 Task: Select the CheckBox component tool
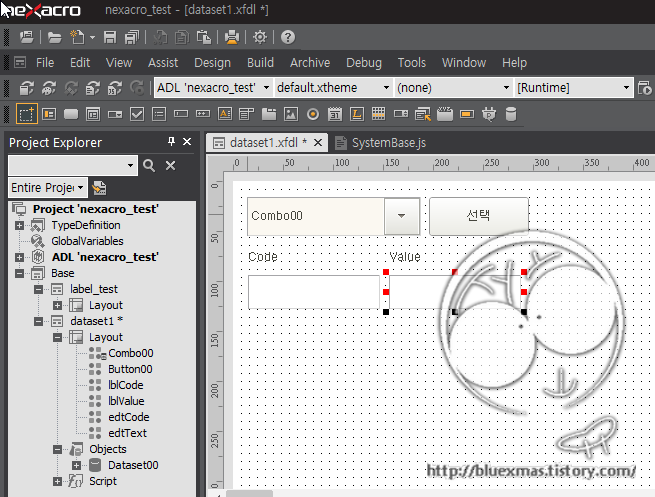point(137,114)
